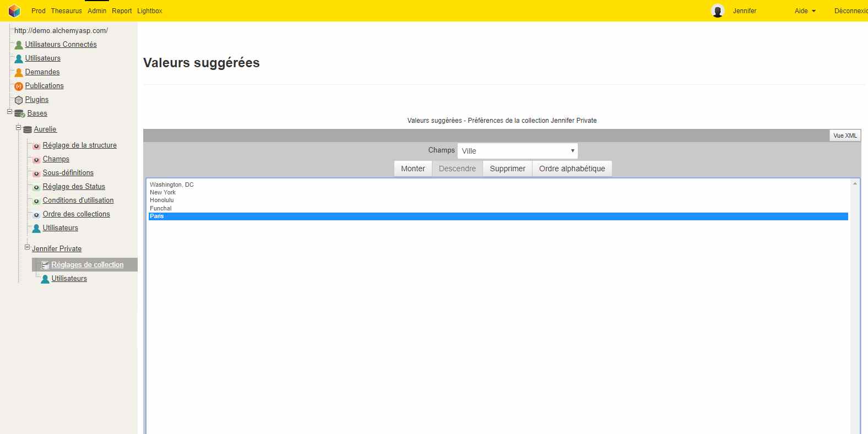Click the Aurelie database icon
Screen dimensions: 868x434
point(28,130)
